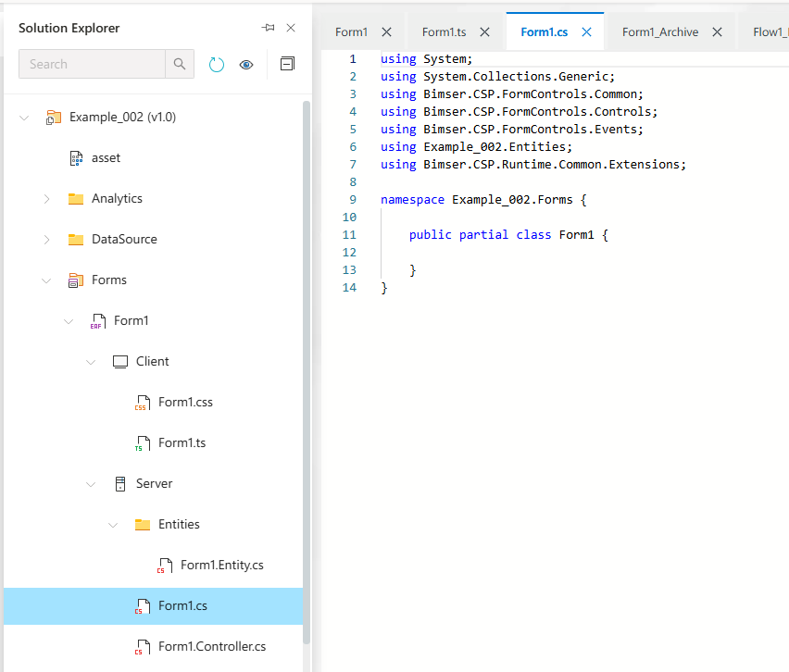Close the Solution Explorer panel

(x=291, y=28)
